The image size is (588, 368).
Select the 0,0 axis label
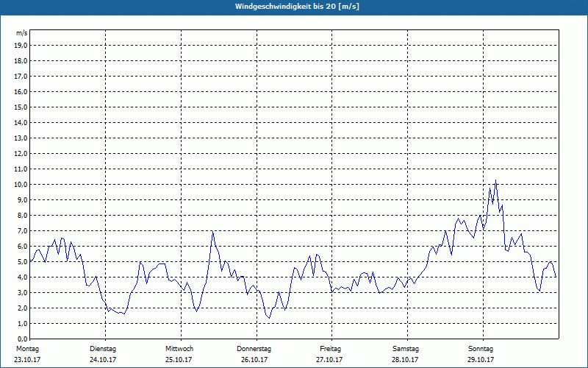coord(22,339)
